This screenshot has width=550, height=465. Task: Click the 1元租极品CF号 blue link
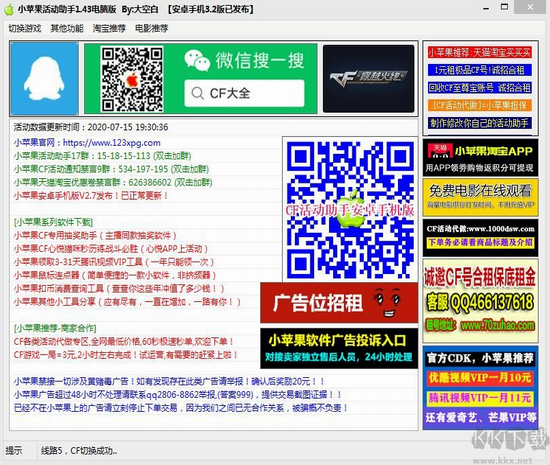click(x=479, y=70)
